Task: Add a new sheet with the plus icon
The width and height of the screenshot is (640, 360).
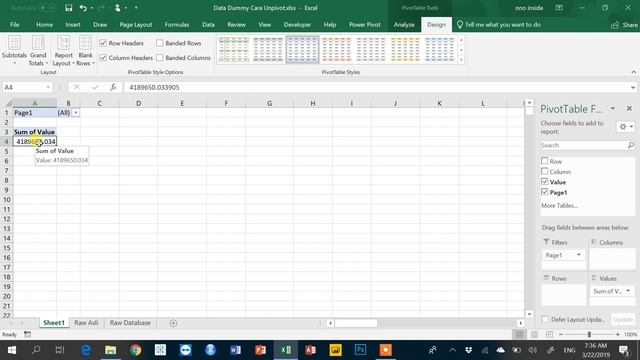Action: pyautogui.click(x=173, y=323)
